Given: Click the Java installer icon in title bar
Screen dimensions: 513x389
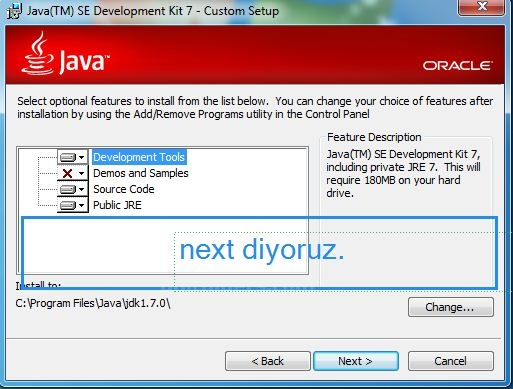Looking at the screenshot, I should tap(14, 11).
